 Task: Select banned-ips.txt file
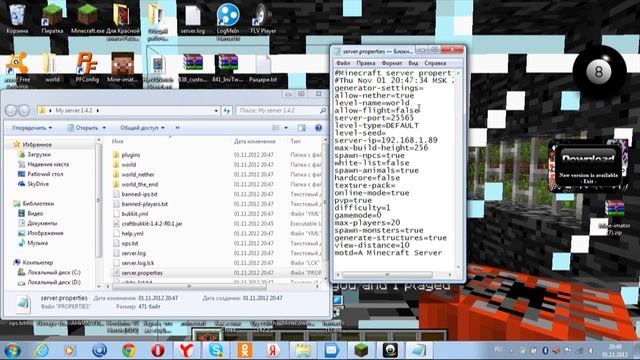(x=139, y=194)
